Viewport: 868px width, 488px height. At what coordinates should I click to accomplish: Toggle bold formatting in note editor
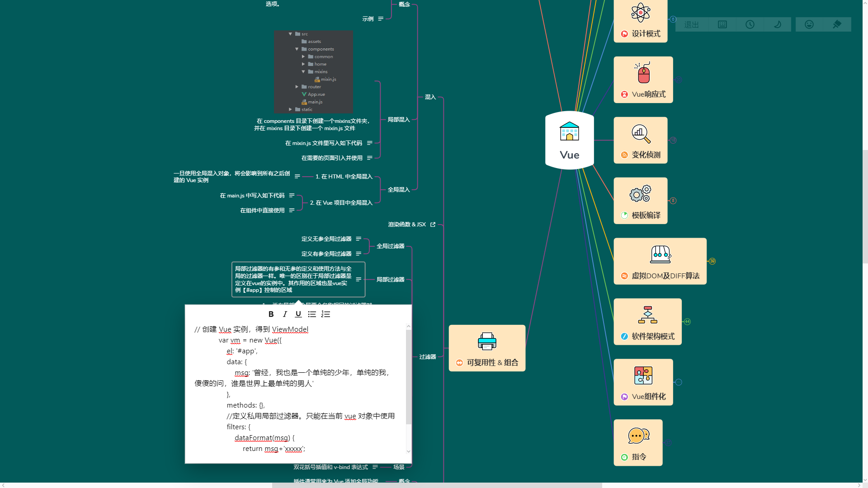click(271, 314)
